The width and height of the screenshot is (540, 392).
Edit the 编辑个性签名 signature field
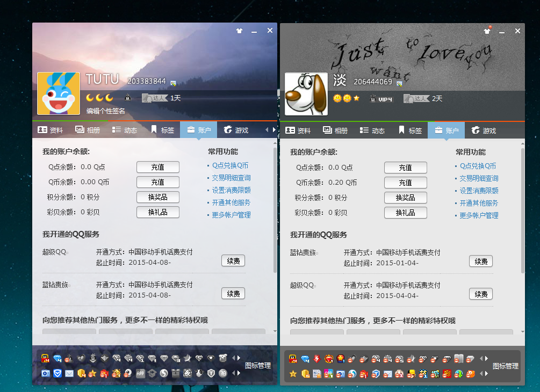tap(106, 111)
